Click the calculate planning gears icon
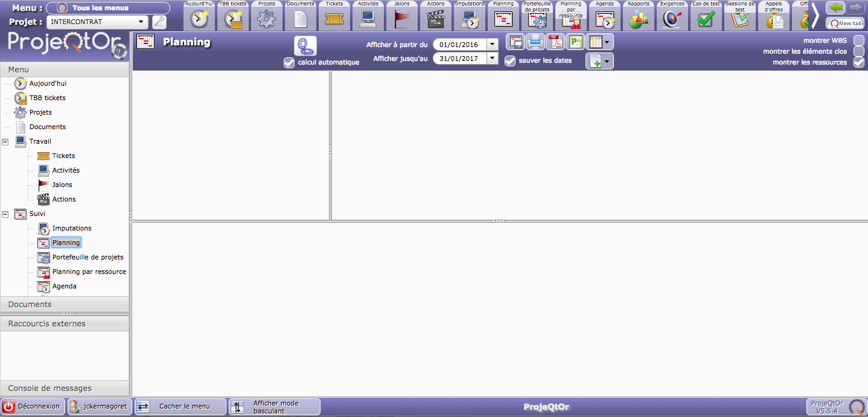 coord(305,46)
